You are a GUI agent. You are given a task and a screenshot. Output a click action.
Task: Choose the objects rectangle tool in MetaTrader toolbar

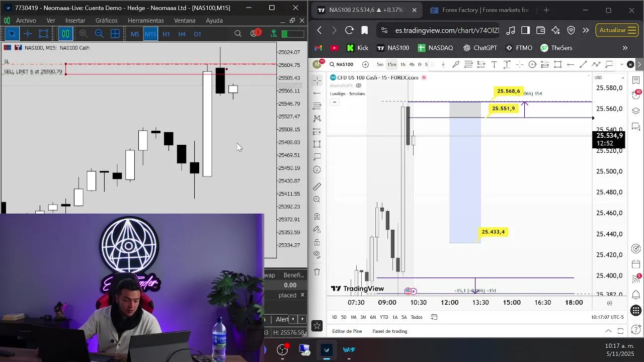[44, 34]
